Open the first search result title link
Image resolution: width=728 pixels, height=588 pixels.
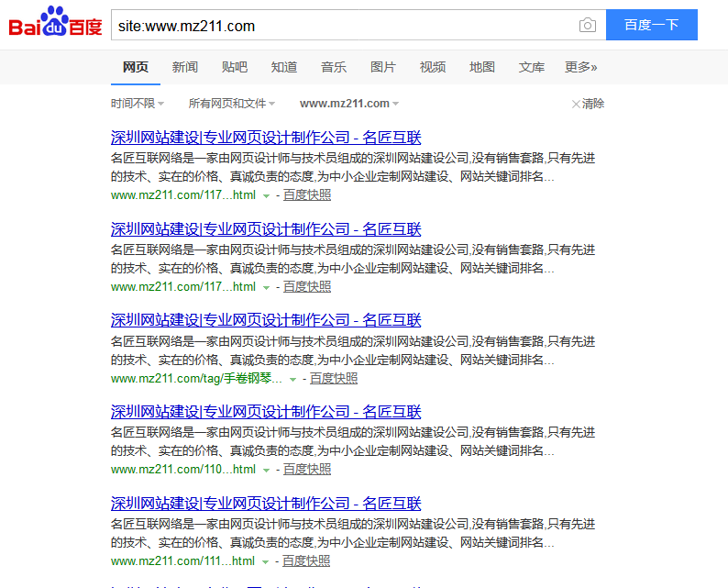point(266,138)
